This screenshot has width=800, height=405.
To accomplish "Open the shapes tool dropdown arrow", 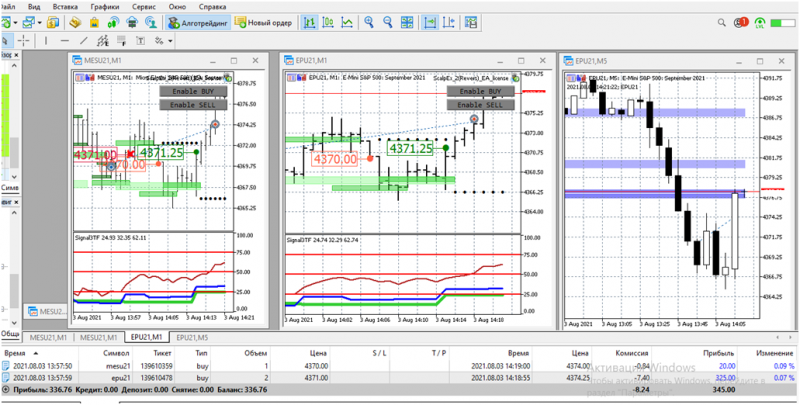I will (170, 41).
